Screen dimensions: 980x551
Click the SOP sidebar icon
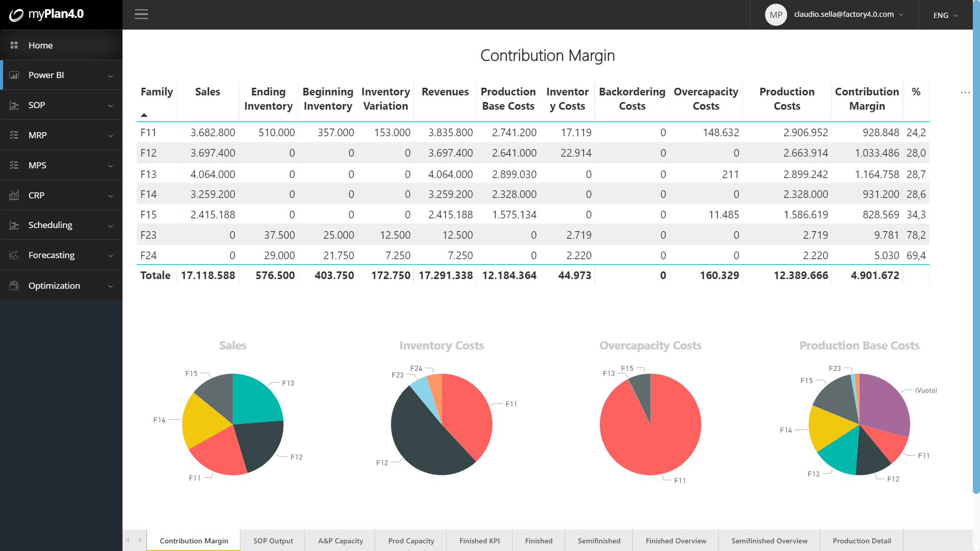point(14,105)
